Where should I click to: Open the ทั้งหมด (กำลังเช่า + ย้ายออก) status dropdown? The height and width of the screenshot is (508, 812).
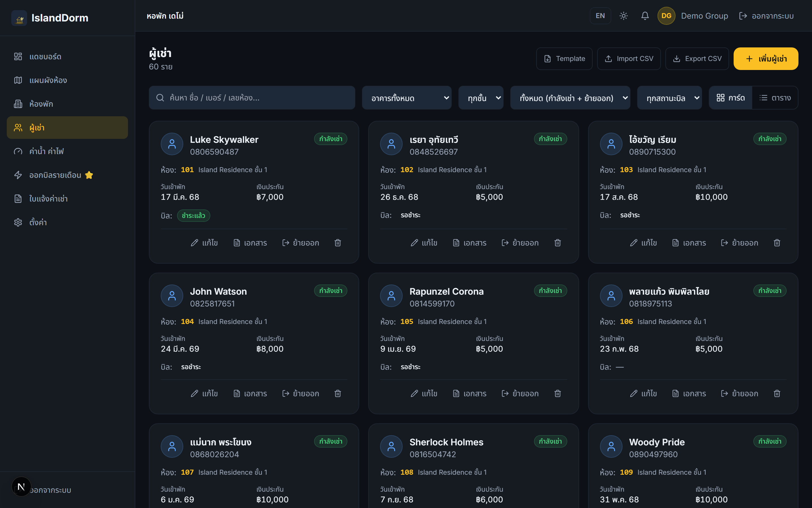coord(570,98)
